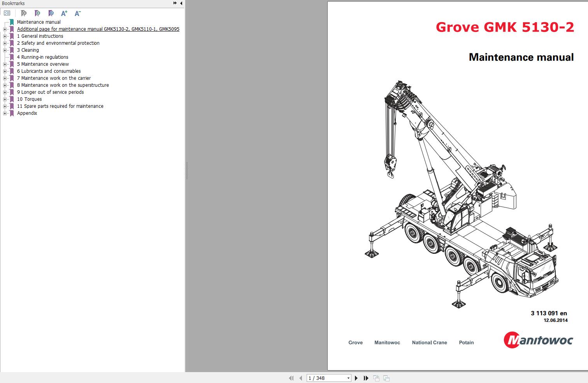This screenshot has height=383, width=588.
Task: Select 3 Cleaning bookmark
Action: (28, 50)
